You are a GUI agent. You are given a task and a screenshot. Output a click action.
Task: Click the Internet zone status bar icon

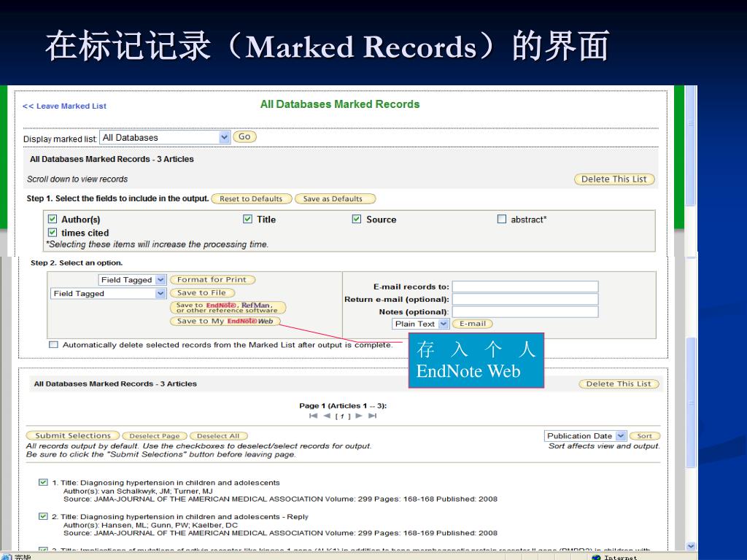(x=596, y=558)
